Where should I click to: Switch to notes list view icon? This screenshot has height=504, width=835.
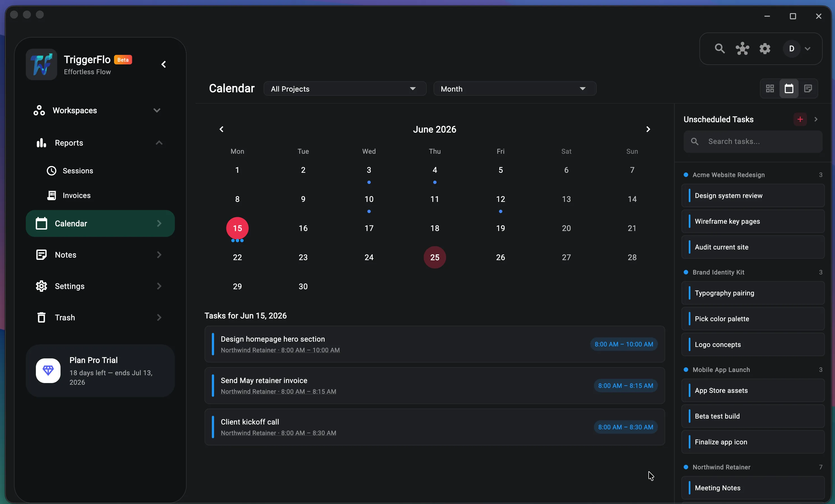pos(808,89)
